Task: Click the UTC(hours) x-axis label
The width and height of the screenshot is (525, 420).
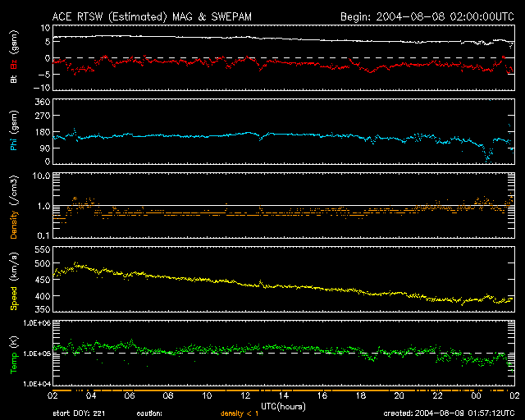Action: [283, 404]
